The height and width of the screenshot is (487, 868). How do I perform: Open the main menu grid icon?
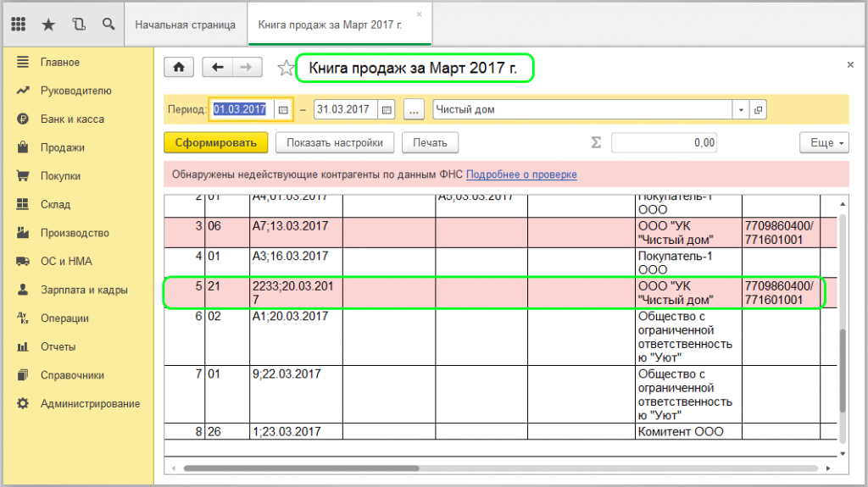pos(19,25)
